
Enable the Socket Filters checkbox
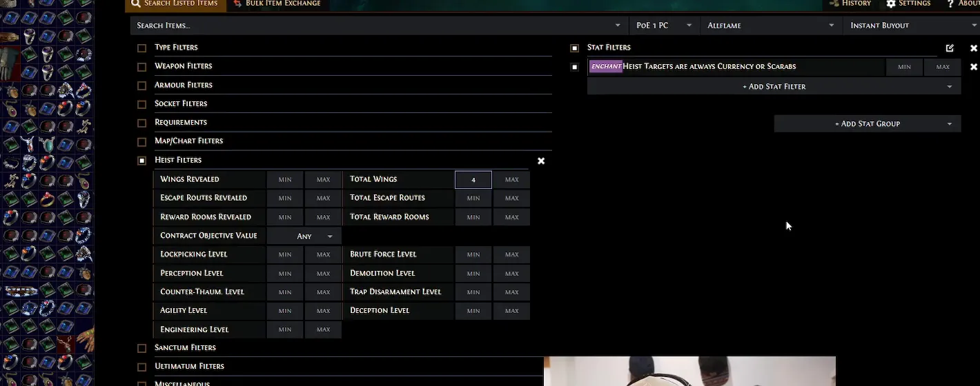(x=141, y=104)
